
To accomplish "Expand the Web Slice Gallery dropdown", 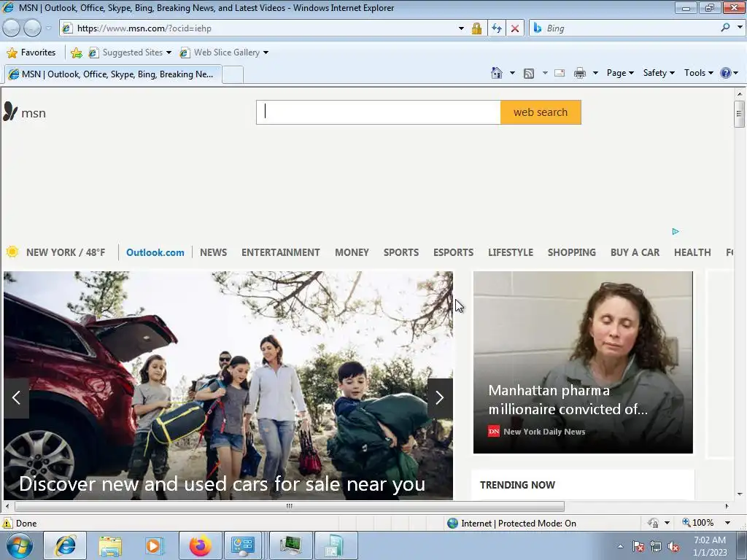I will pyautogui.click(x=266, y=52).
